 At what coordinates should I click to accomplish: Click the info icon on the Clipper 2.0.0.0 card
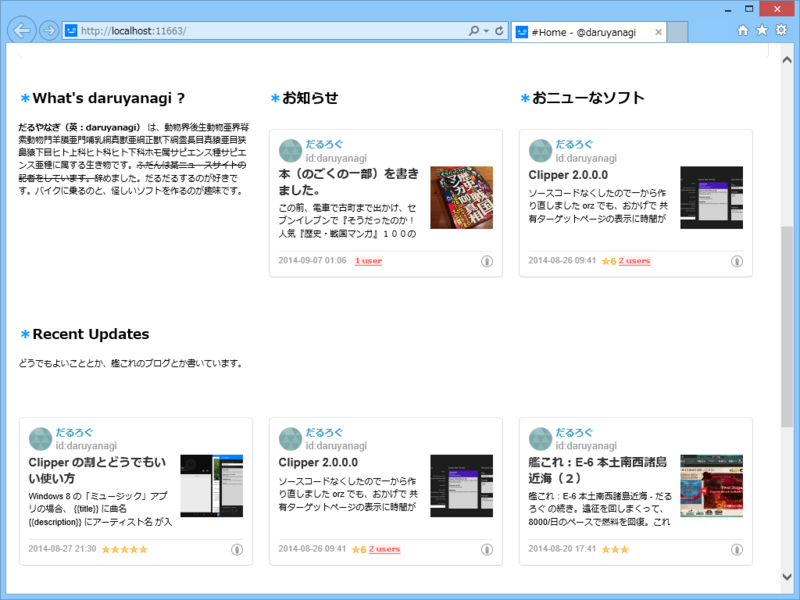click(737, 261)
